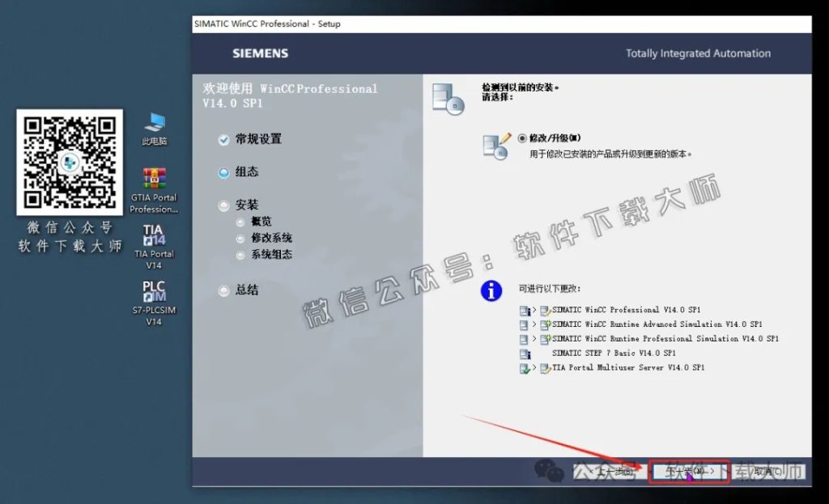
Task: Expand the TIA Portal Multiuser Server V14.0 SP1 entry
Action: pos(533,366)
